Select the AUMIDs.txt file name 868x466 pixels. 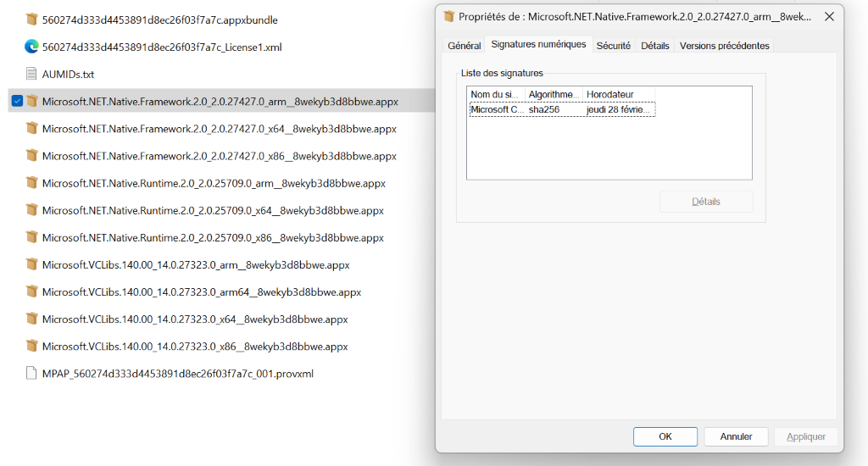[x=68, y=75]
